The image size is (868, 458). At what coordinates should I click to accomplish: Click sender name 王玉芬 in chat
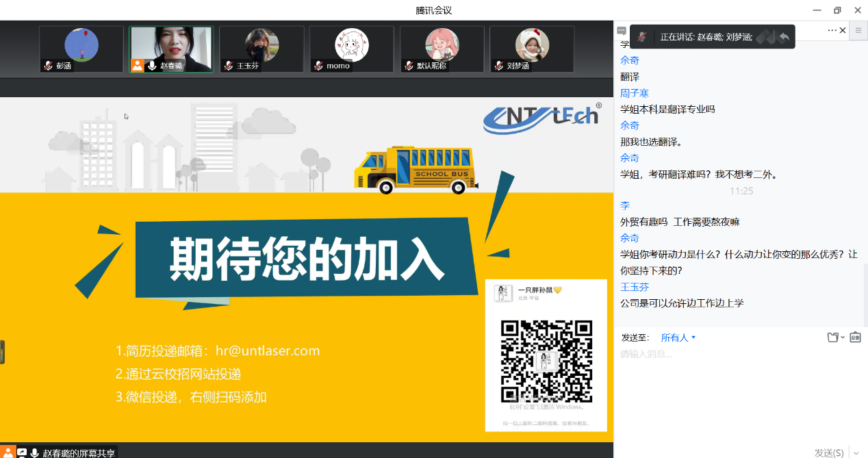click(635, 287)
